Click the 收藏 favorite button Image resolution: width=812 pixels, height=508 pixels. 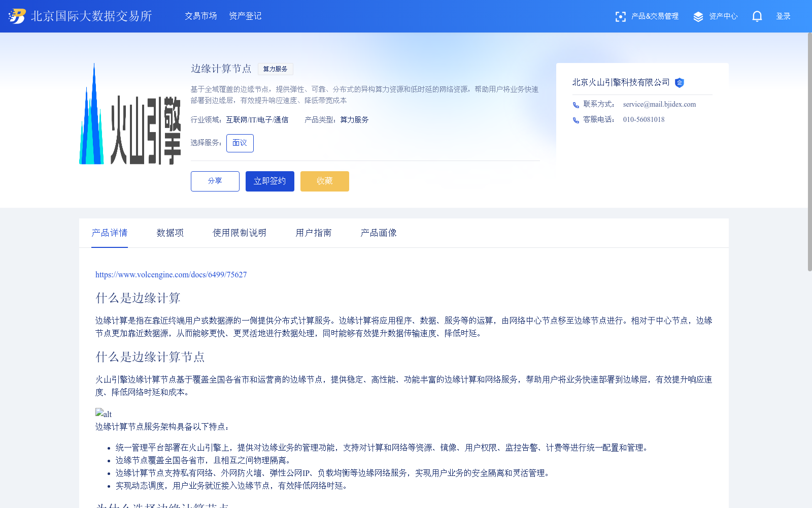click(x=325, y=181)
